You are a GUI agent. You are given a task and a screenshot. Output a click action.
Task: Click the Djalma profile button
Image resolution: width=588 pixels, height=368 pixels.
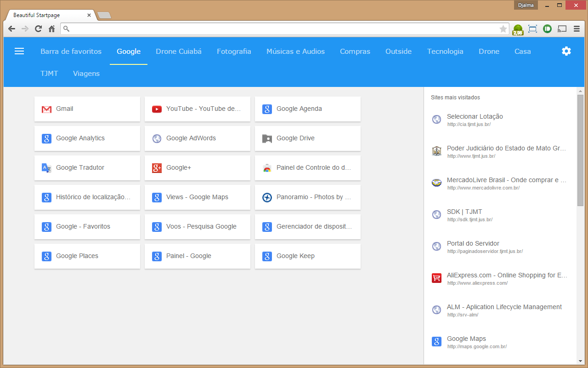pyautogui.click(x=526, y=5)
